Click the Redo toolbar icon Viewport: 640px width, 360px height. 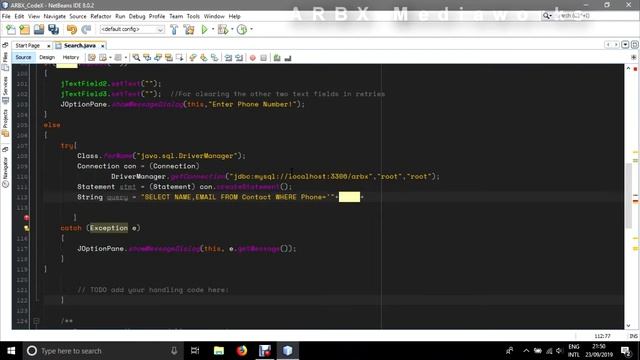(x=86, y=29)
